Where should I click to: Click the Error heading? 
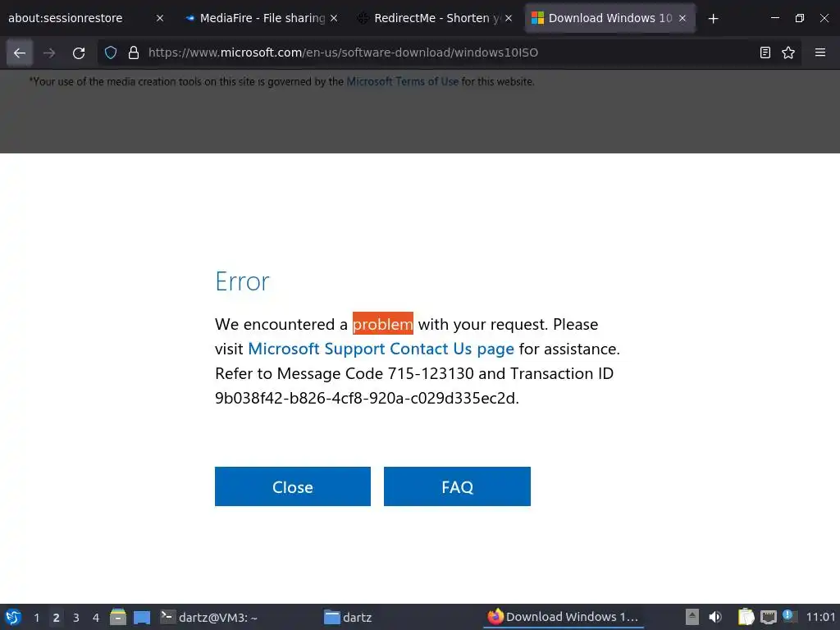242,281
